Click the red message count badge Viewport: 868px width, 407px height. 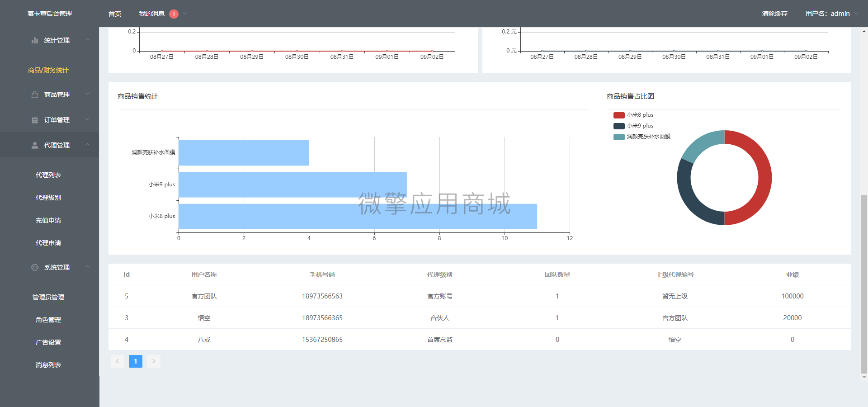(174, 14)
